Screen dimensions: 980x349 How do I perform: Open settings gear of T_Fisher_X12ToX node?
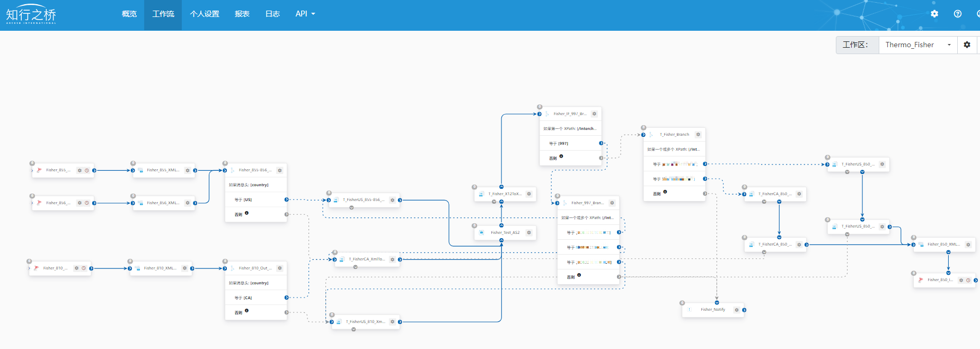click(529, 194)
